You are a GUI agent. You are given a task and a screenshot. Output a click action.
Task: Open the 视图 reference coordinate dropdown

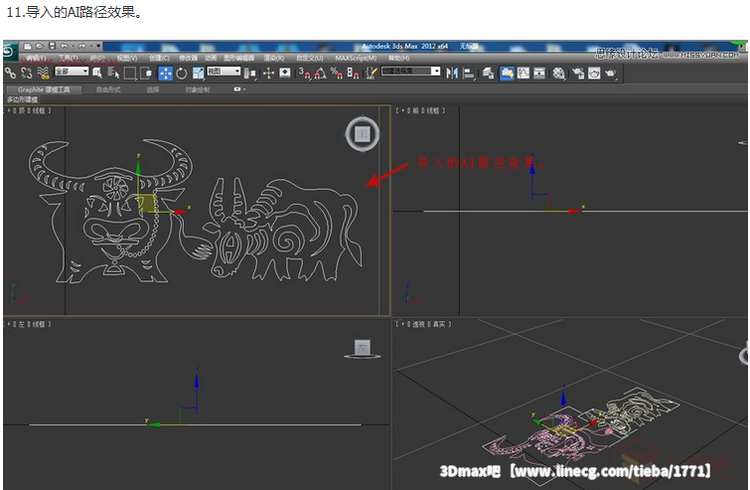[x=224, y=71]
